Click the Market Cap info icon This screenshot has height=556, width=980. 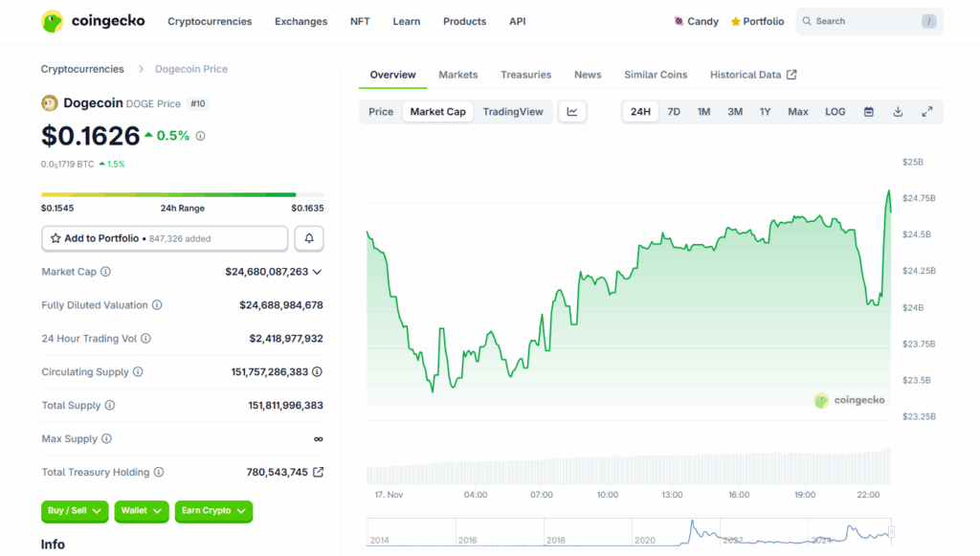[105, 272]
